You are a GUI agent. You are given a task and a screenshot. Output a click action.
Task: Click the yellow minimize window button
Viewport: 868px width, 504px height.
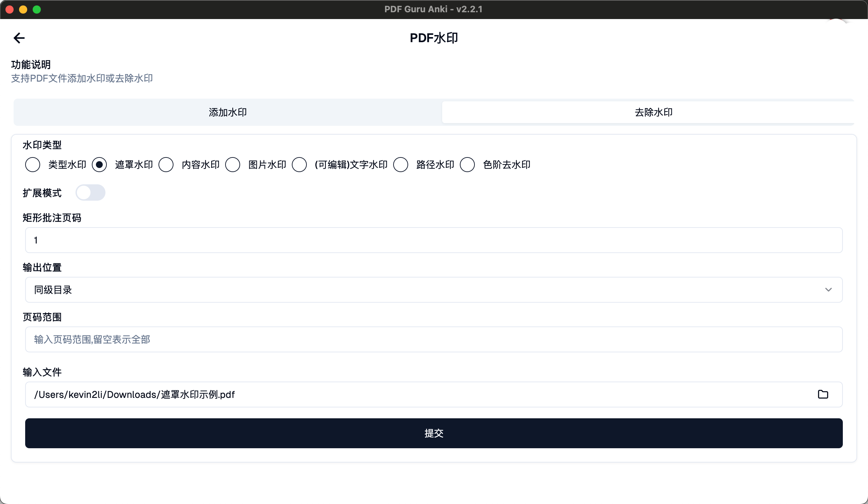point(23,9)
